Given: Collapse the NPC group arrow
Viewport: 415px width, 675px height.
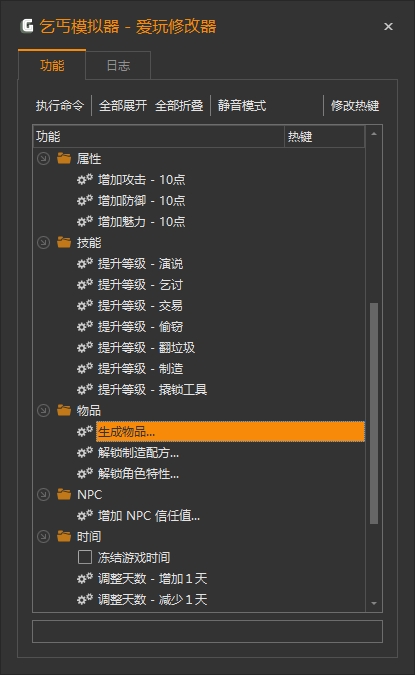Looking at the screenshot, I should (x=43, y=494).
